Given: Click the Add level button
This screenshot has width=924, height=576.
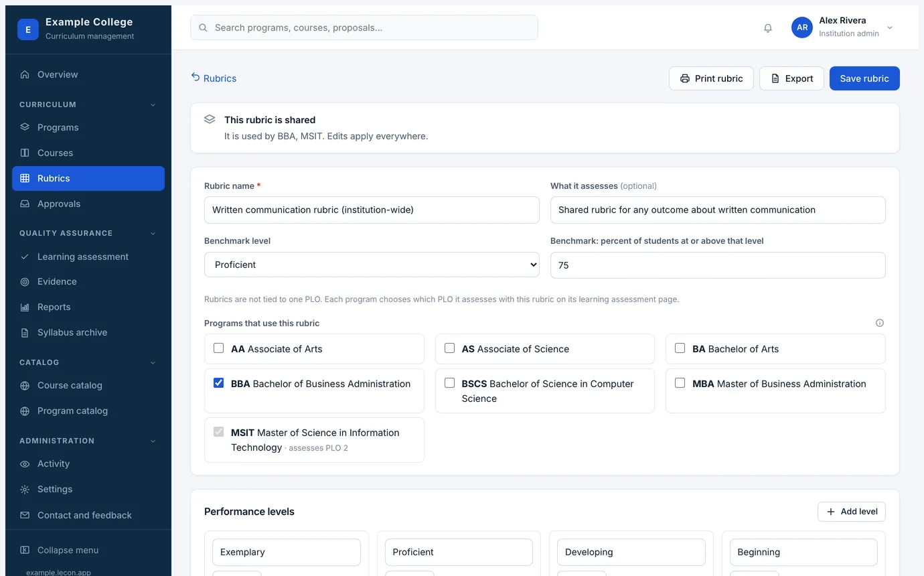Looking at the screenshot, I should tap(852, 512).
